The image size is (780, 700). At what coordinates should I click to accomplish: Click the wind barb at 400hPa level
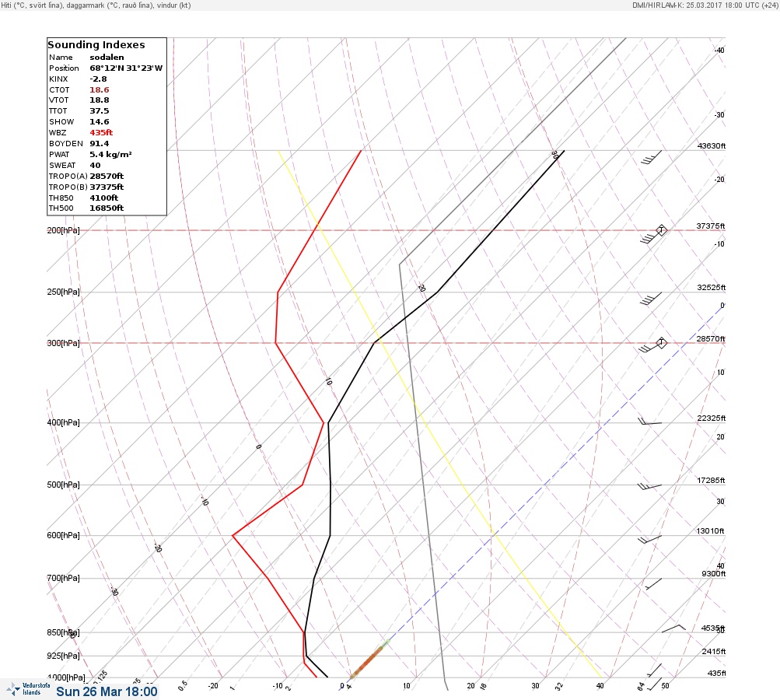click(650, 422)
